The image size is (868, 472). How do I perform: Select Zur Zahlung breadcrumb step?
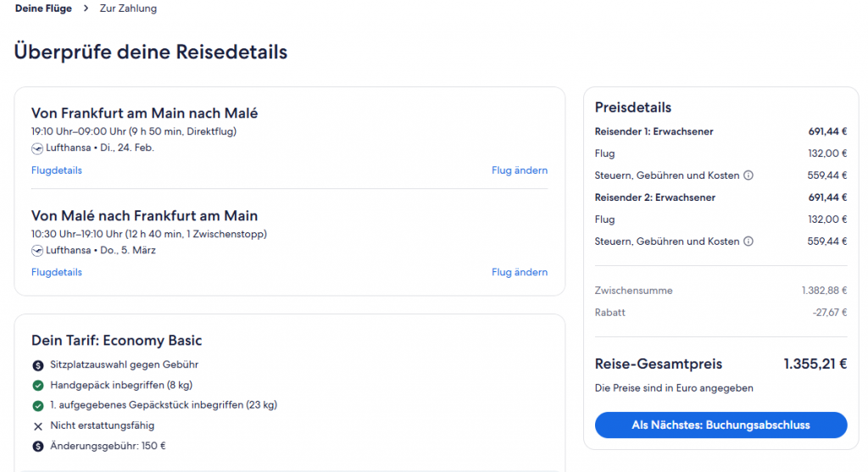(128, 8)
